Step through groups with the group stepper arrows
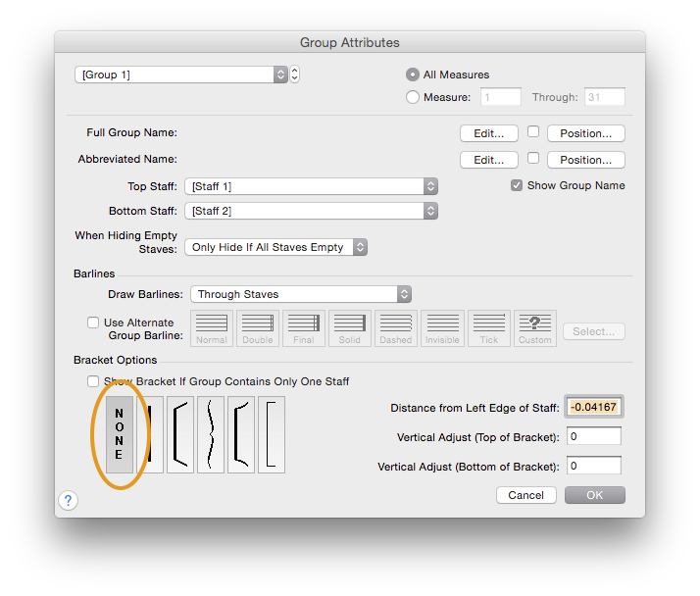The height and width of the screenshot is (596, 700). pyautogui.click(x=295, y=74)
